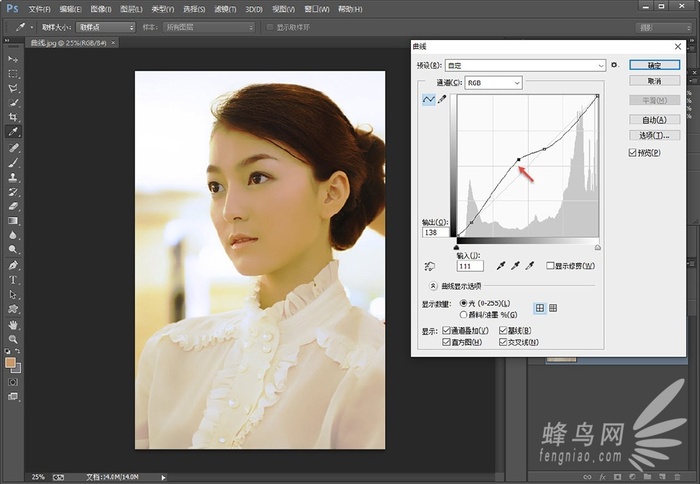Select the Crop tool in toolbox
700x484 pixels.
coord(13,117)
